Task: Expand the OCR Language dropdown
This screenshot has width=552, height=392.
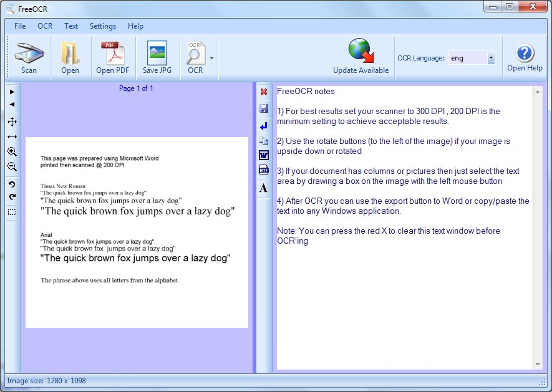Action: (x=491, y=58)
